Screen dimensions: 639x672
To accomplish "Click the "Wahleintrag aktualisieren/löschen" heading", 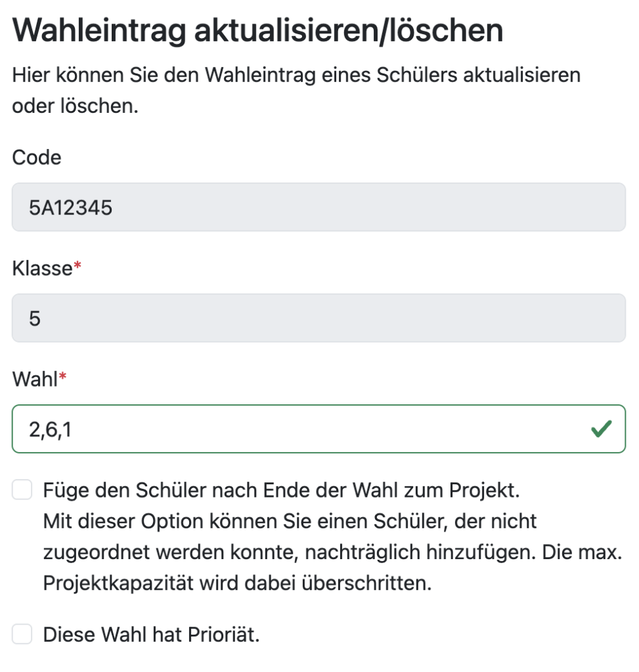I will coord(257,30).
